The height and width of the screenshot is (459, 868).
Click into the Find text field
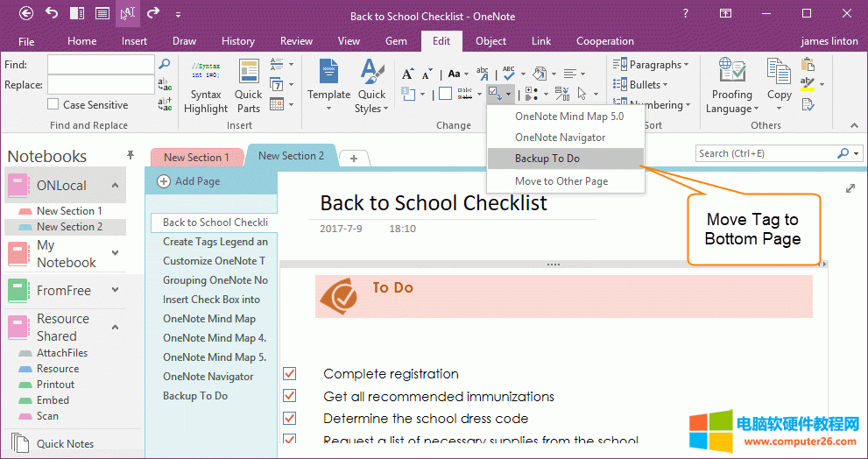tap(100, 65)
